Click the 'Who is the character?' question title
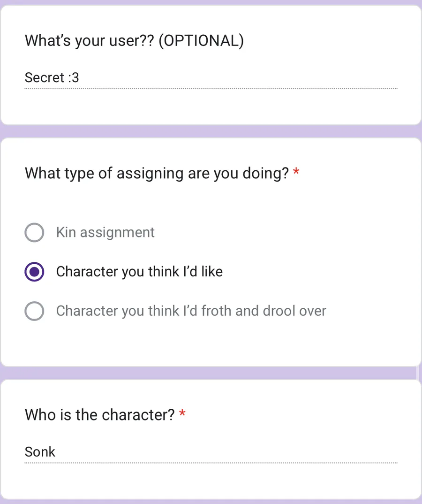 (x=99, y=415)
